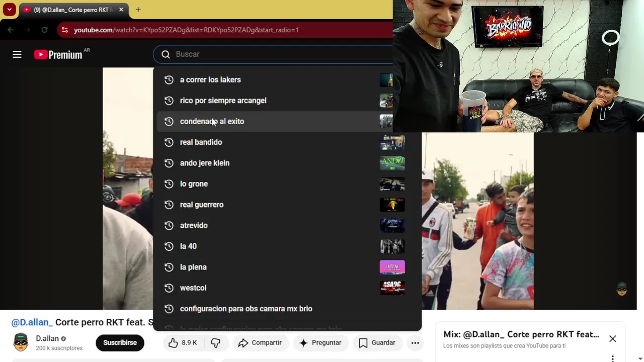Choose 'atrevido' search suggestion text

pyautogui.click(x=194, y=225)
